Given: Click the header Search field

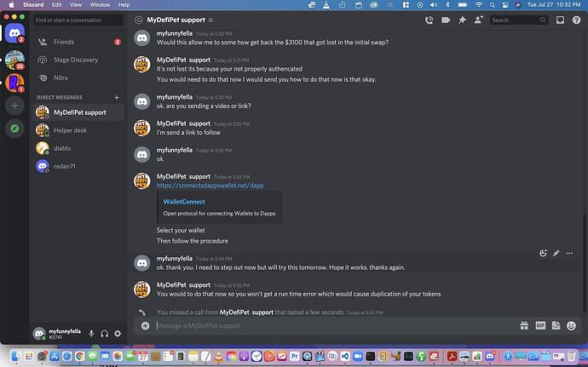Looking at the screenshot, I should (519, 20).
